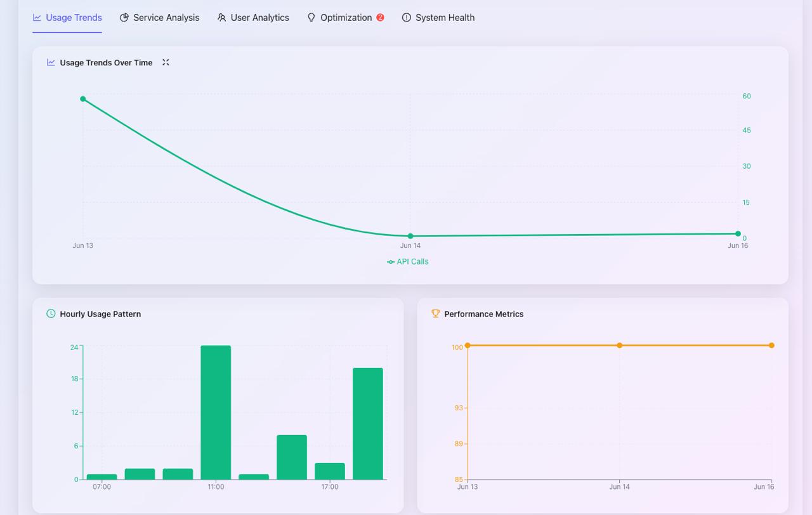The width and height of the screenshot is (812, 515).
Task: Click the red notification badge on Optimization
Action: [380, 18]
